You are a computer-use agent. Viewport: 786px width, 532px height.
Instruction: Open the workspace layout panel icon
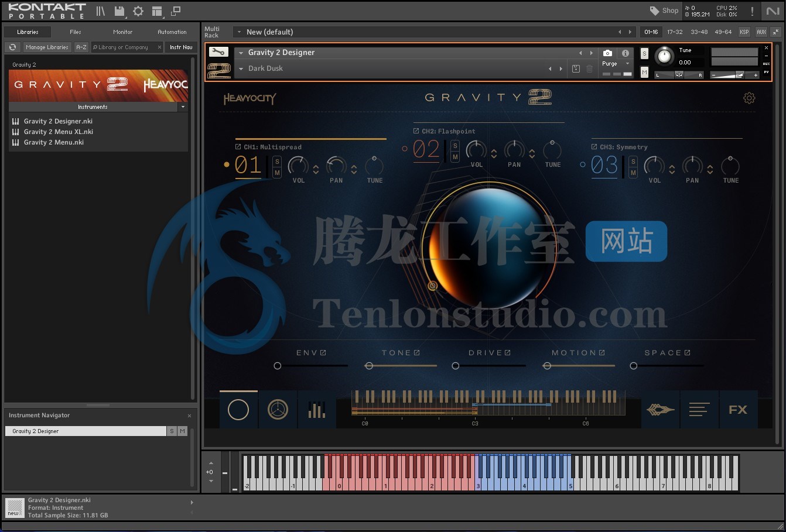click(157, 11)
